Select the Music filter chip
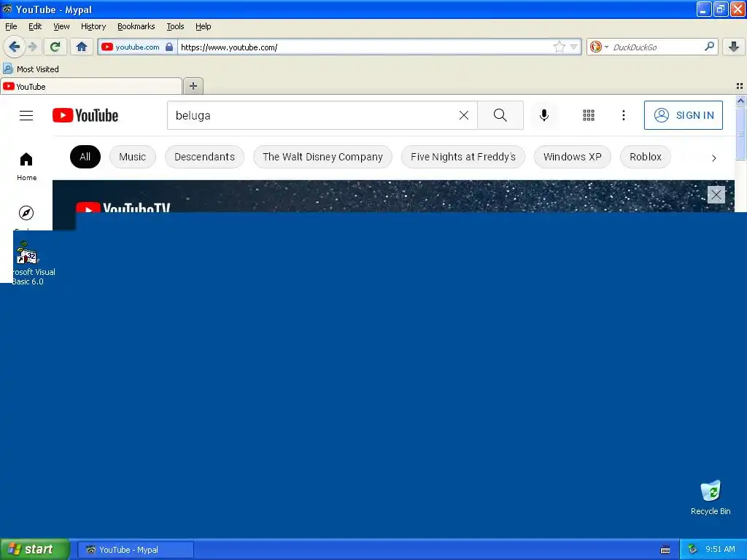Image resolution: width=747 pixels, height=560 pixels. coord(133,157)
